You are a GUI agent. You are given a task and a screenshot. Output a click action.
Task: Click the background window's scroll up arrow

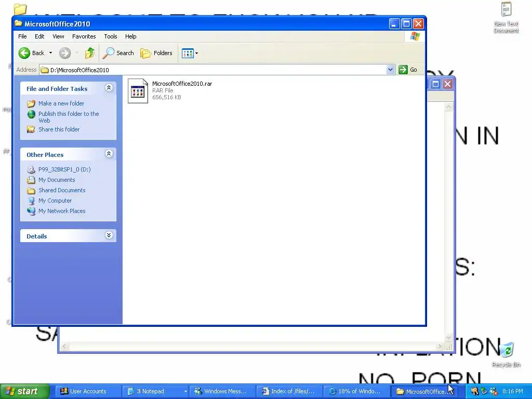point(448,107)
